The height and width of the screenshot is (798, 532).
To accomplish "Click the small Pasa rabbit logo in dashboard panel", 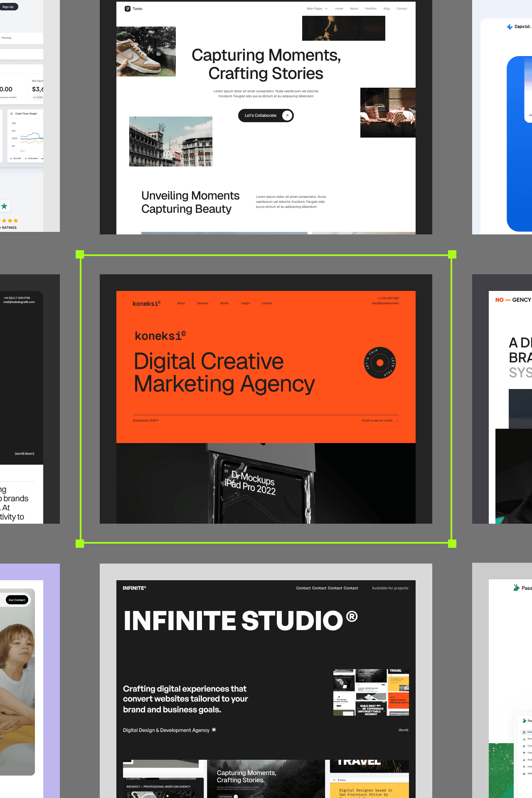I will tap(525, 721).
